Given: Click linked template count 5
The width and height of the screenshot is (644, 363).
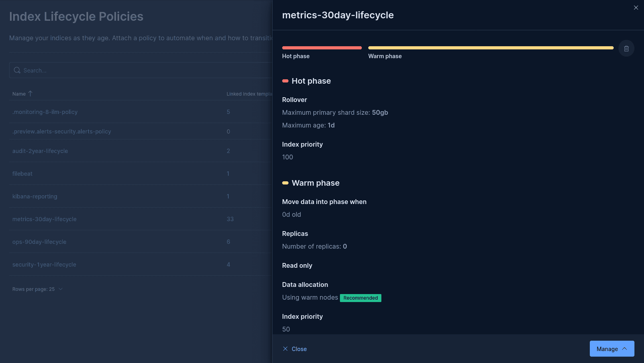Looking at the screenshot, I should (228, 112).
